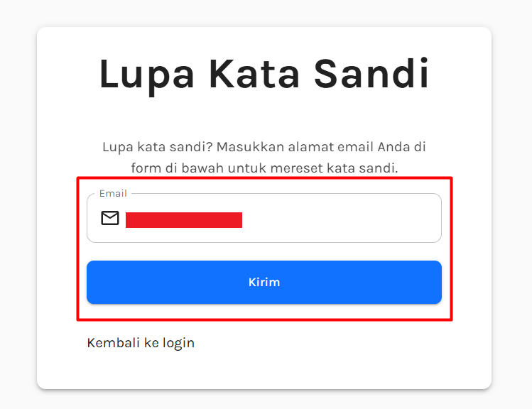This screenshot has height=409, width=532.
Task: Click the small Email label above the field
Action: (x=113, y=193)
